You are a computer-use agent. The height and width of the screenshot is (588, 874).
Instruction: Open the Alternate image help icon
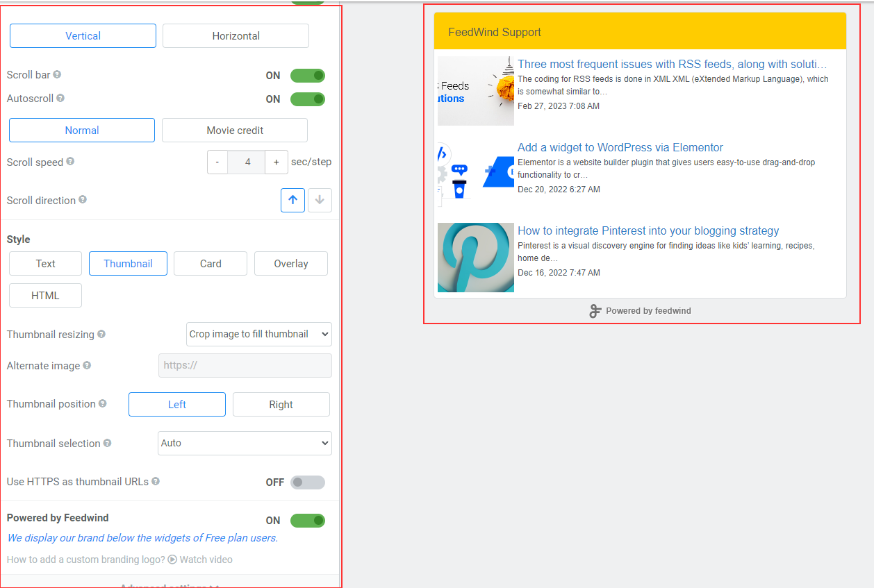pos(87,365)
